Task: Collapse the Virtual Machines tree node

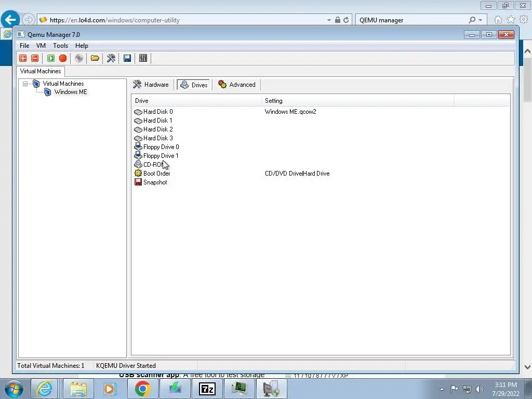Action: 25,84
